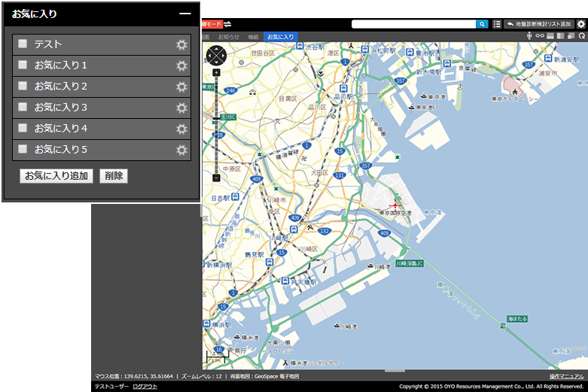Enable the お気に入り5 checkbox

pos(23,150)
